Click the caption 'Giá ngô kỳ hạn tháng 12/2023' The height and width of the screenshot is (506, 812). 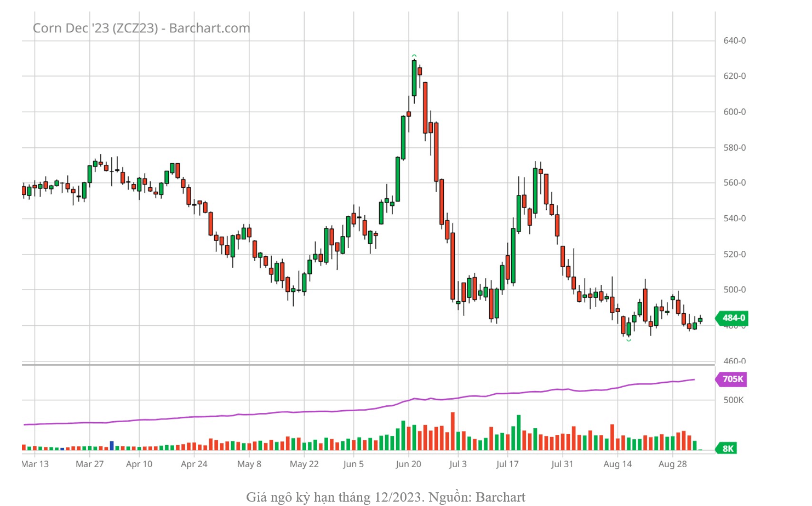pos(335,497)
